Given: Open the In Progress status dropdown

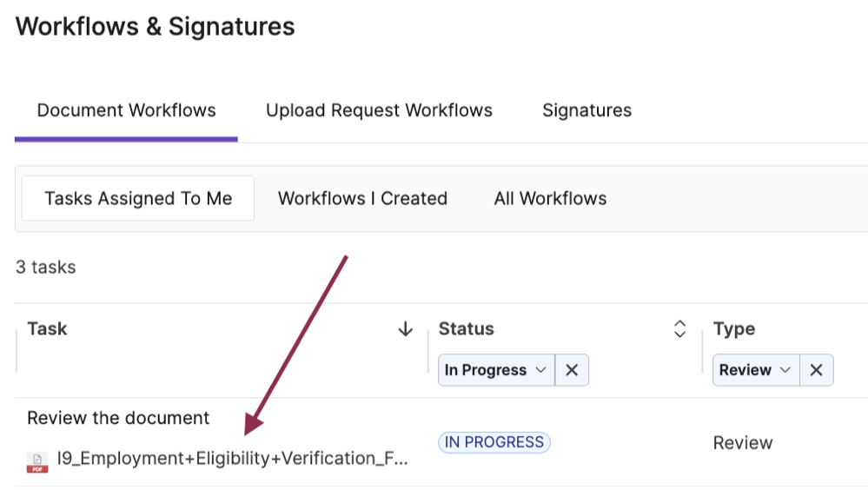Looking at the screenshot, I should (495, 370).
